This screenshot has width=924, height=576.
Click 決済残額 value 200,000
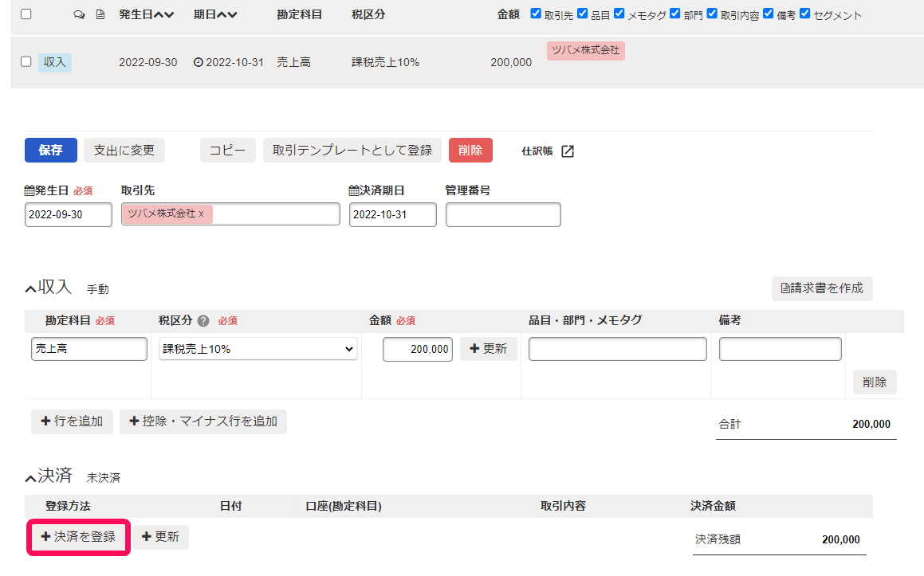pos(841,539)
